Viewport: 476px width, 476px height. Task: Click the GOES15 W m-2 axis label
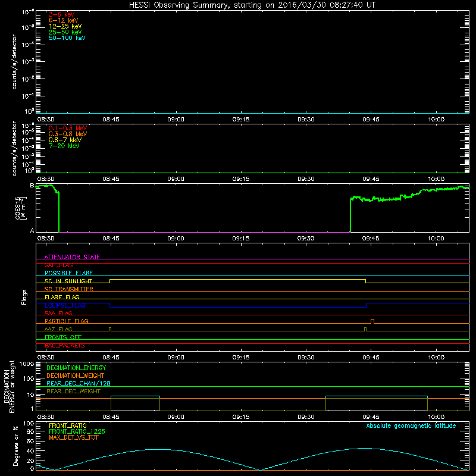(x=21, y=208)
